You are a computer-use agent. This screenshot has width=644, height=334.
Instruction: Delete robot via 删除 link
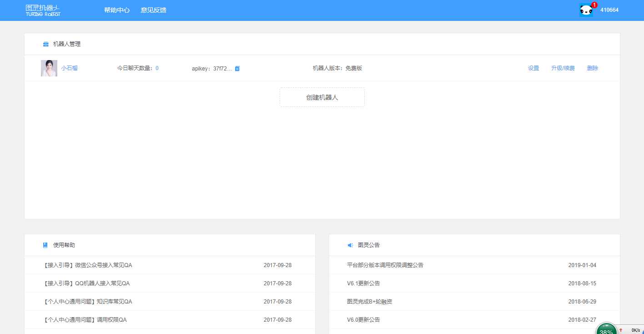593,68
